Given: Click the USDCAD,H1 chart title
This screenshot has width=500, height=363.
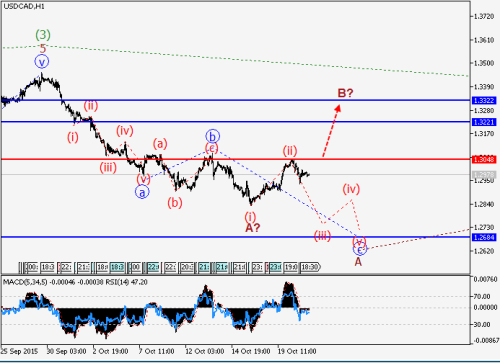Looking at the screenshot, I should coord(24,6).
